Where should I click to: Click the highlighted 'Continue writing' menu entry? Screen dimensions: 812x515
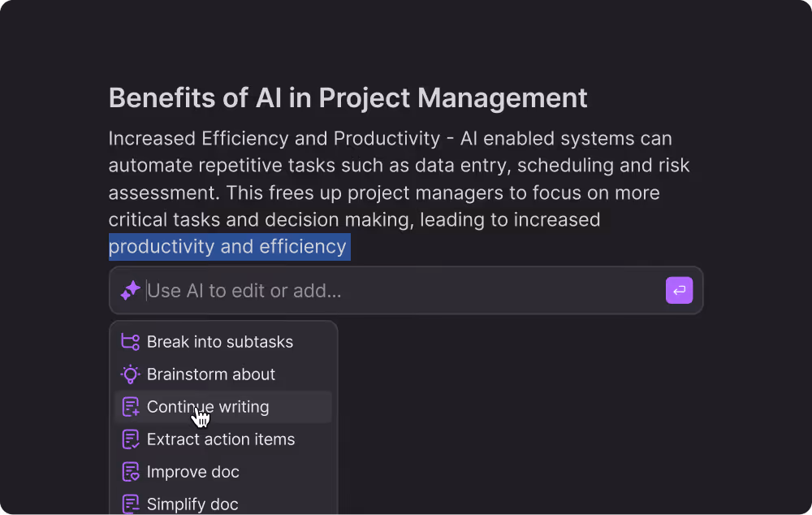click(208, 406)
